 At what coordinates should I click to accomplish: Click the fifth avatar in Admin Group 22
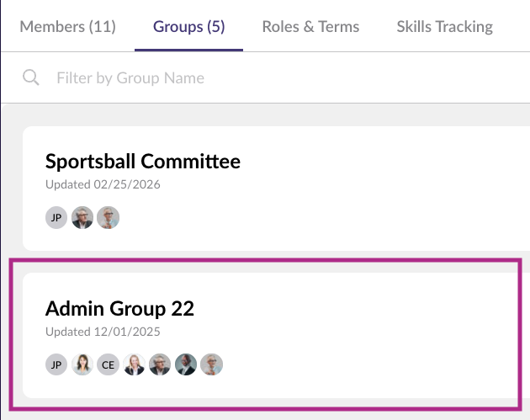tap(160, 364)
